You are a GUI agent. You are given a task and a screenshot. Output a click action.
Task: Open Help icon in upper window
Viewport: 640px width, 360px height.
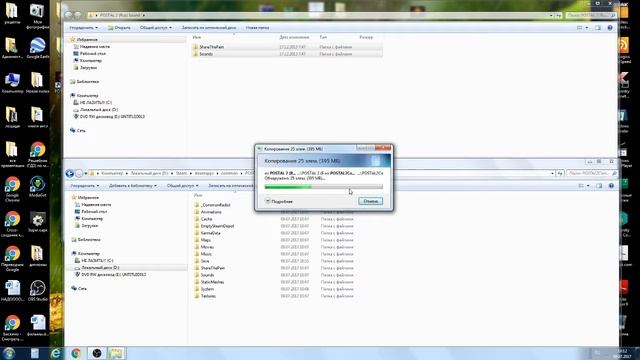[610, 28]
